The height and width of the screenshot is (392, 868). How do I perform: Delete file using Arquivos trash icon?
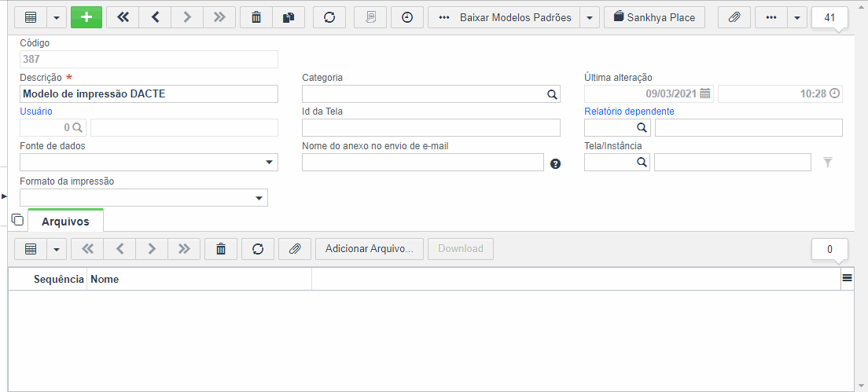coord(221,249)
